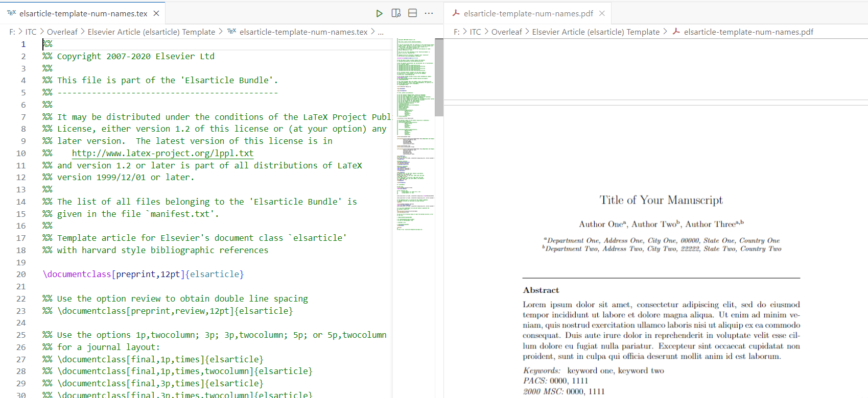Click the 'Department One' affiliation line in PDF

tap(662, 240)
